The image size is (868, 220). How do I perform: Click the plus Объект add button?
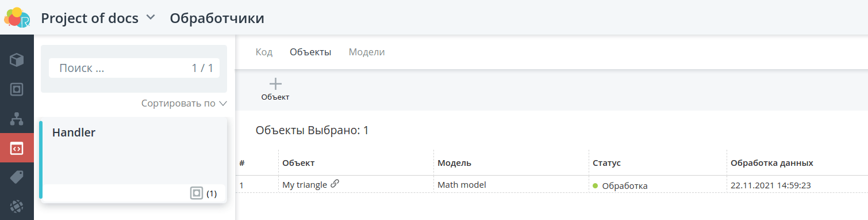tap(275, 90)
